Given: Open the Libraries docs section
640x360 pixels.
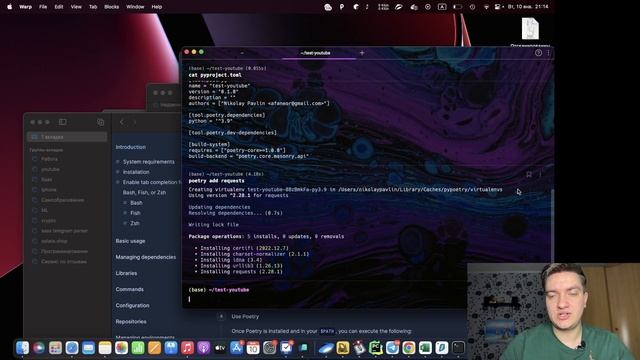Looking at the screenshot, I should (x=126, y=273).
